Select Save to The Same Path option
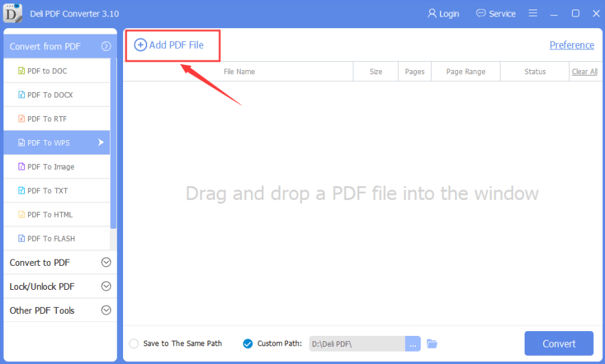The image size is (605, 364). 134,343
